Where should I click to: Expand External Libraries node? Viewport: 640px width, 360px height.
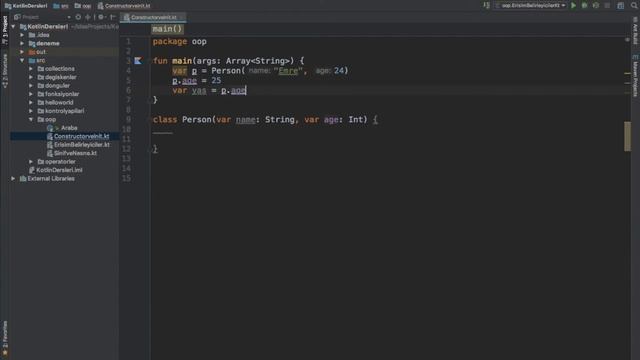tap(13, 178)
